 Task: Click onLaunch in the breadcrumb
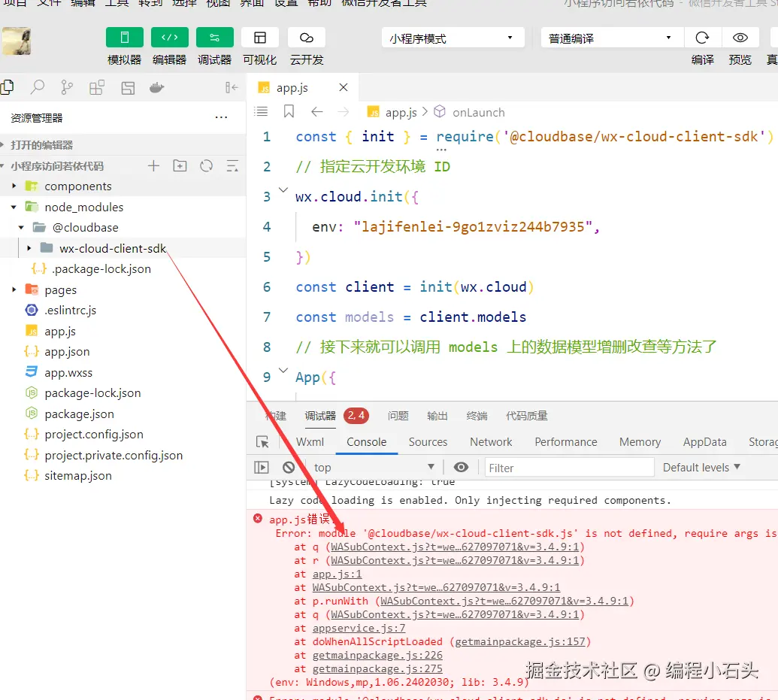pos(478,113)
